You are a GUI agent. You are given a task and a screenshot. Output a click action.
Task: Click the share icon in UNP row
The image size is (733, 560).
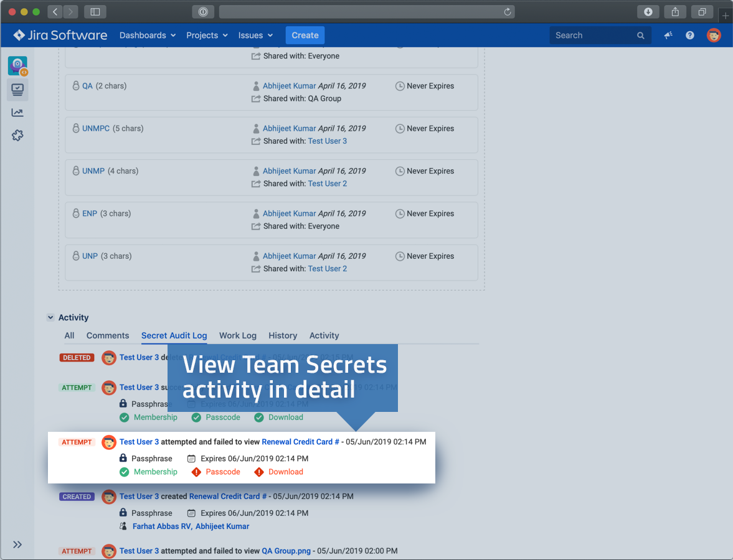256,269
